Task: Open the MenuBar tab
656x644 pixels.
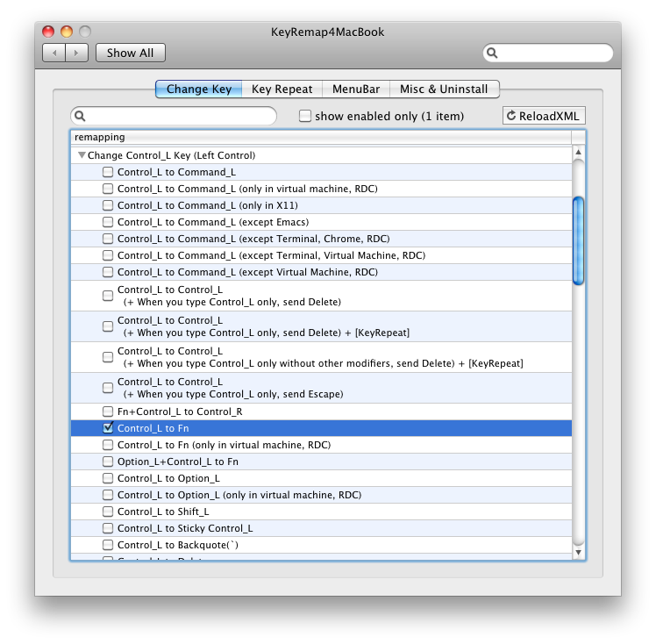Action: (x=356, y=89)
